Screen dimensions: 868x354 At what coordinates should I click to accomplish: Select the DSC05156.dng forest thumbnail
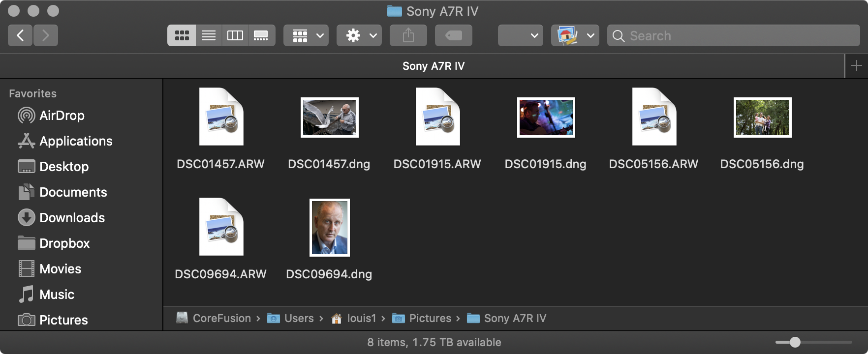(x=763, y=118)
